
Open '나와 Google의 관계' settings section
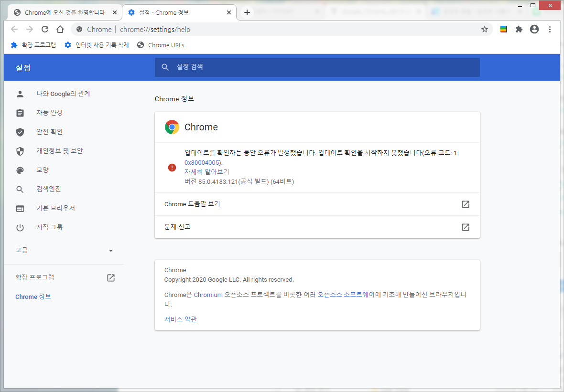(63, 94)
